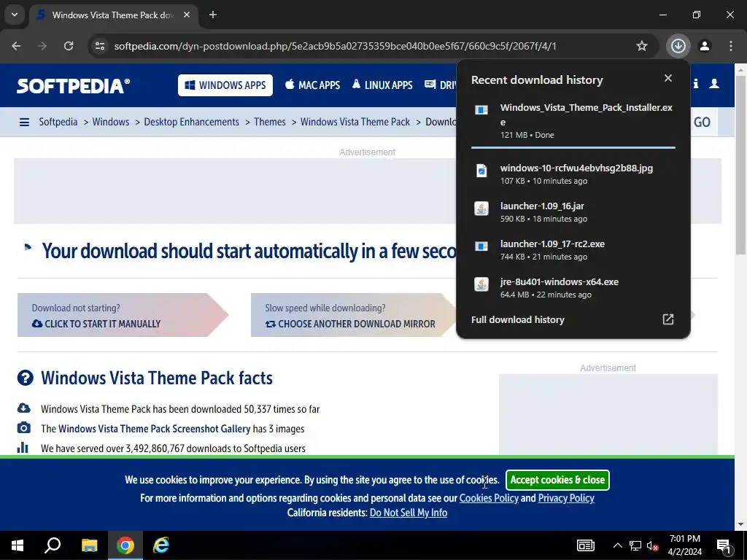The image size is (747, 560).
Task: Open Softpedia user account icon
Action: pyautogui.click(x=714, y=84)
